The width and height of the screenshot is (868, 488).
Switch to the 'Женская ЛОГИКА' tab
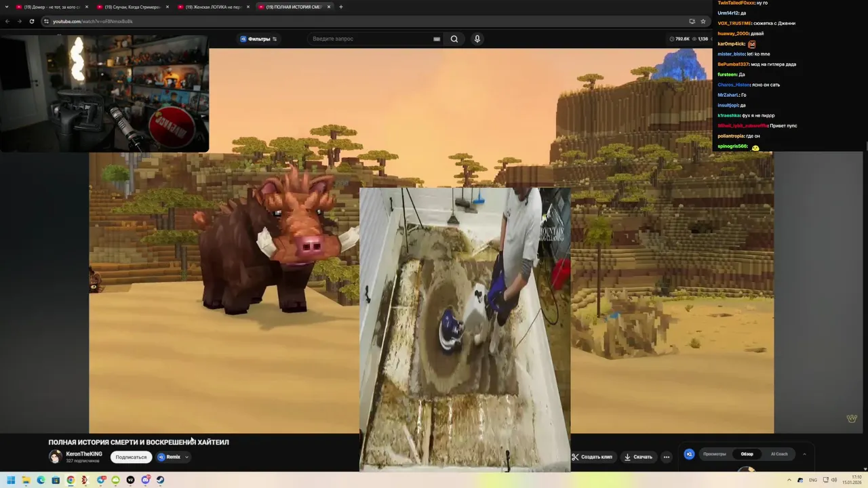click(213, 7)
